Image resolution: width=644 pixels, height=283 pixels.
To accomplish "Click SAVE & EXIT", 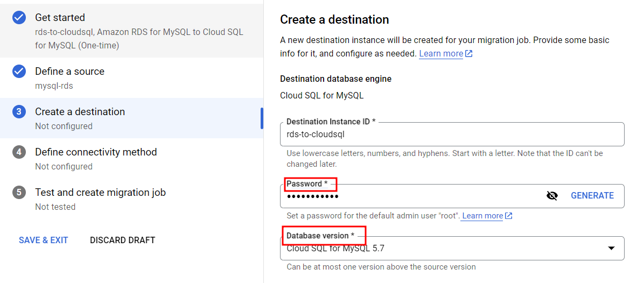I will 44,240.
